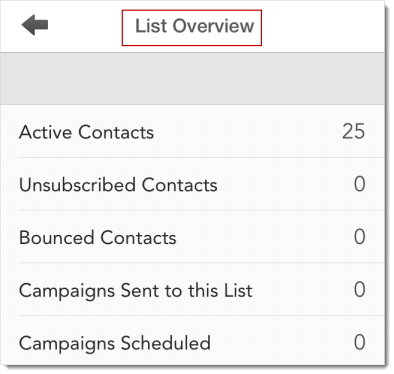The width and height of the screenshot is (394, 374).
Task: Open the Bounced Contacts row
Action: [x=192, y=237]
